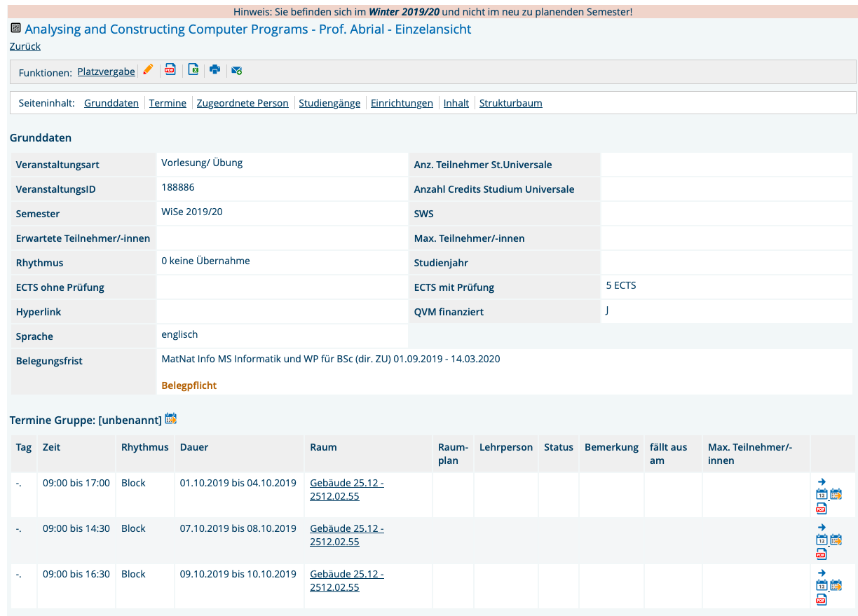Click schedule calendar icon in 01.10.2019 row

pos(836,494)
